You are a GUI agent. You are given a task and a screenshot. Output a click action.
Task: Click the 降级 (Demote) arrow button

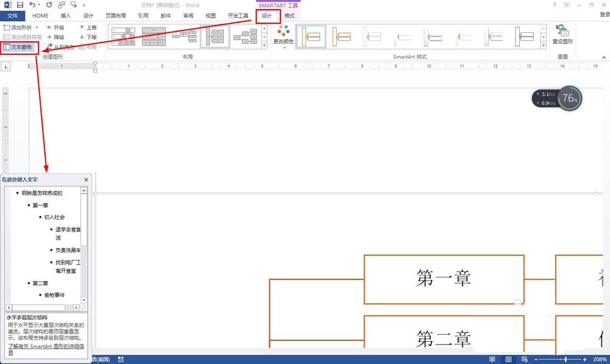click(55, 37)
